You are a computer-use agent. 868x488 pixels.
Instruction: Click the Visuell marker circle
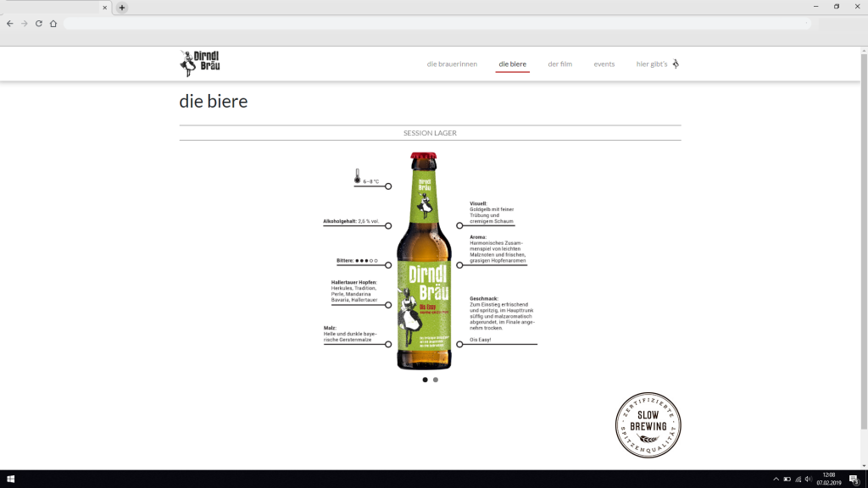(x=459, y=225)
